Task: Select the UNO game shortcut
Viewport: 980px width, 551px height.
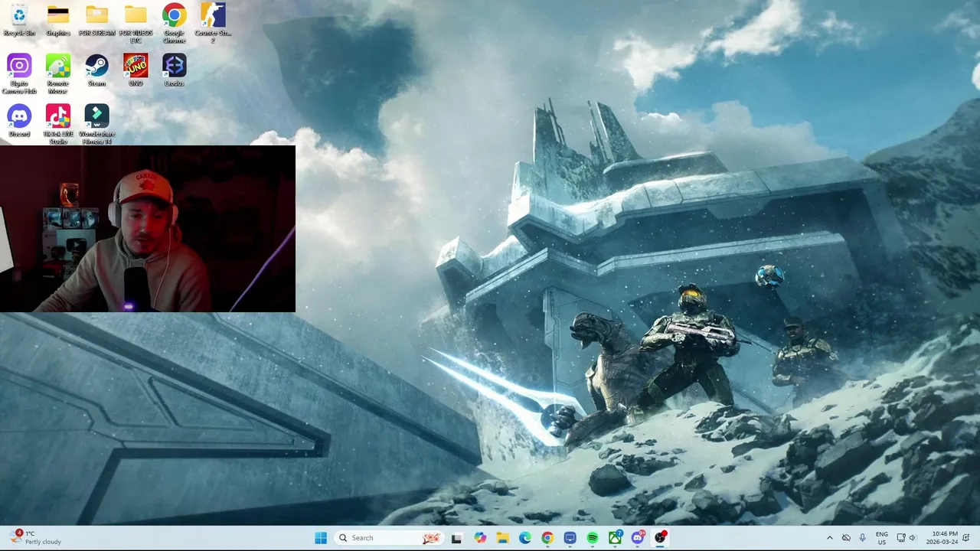Action: point(136,70)
